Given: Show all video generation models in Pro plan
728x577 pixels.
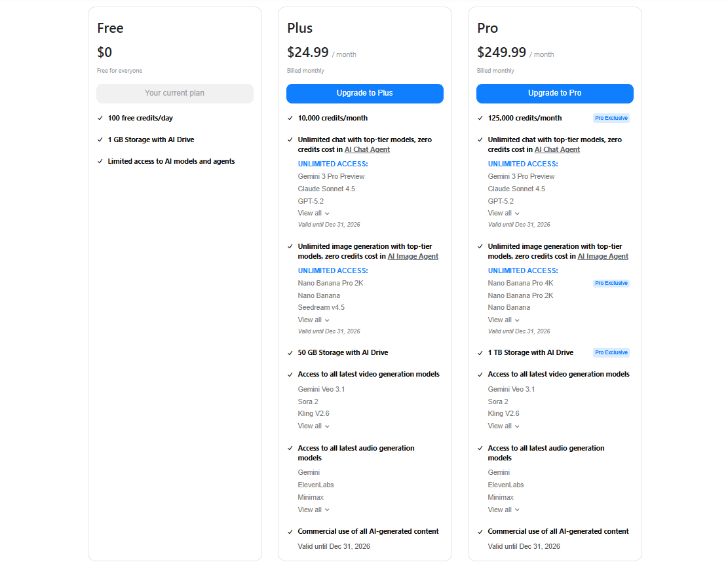Looking at the screenshot, I should click(x=503, y=426).
